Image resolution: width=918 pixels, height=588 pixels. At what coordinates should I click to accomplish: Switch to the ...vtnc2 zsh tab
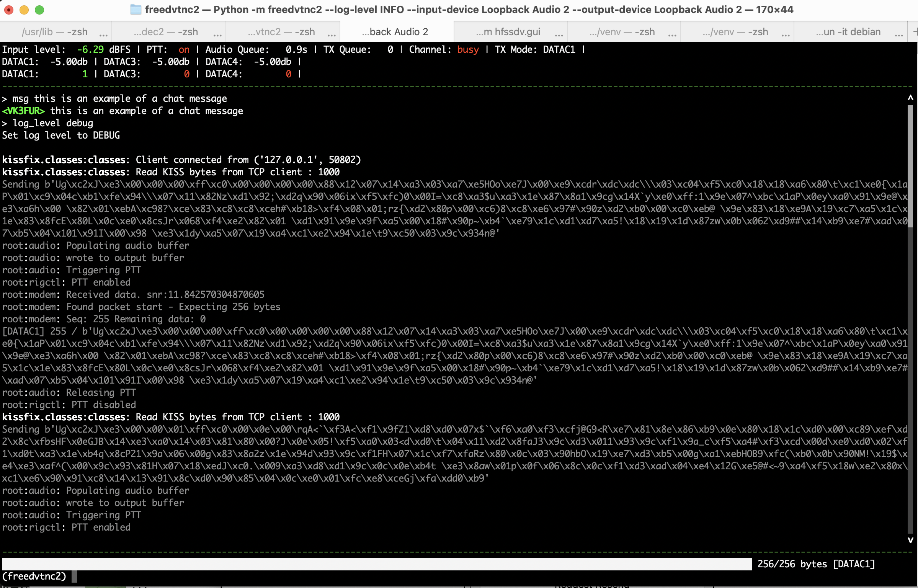click(x=281, y=32)
